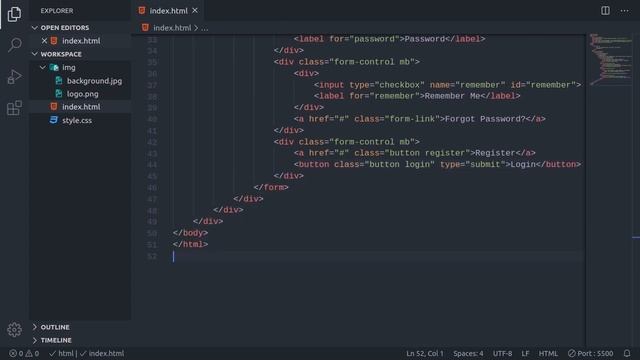Click the logo.png image file icon
The width and height of the screenshot is (640, 360).
(x=59, y=94)
